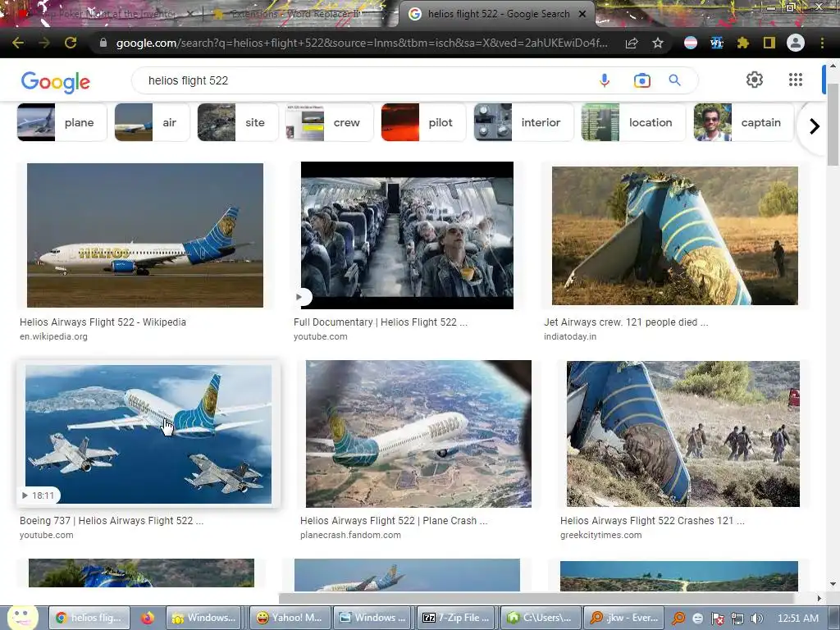Click the Google logo

(x=56, y=82)
